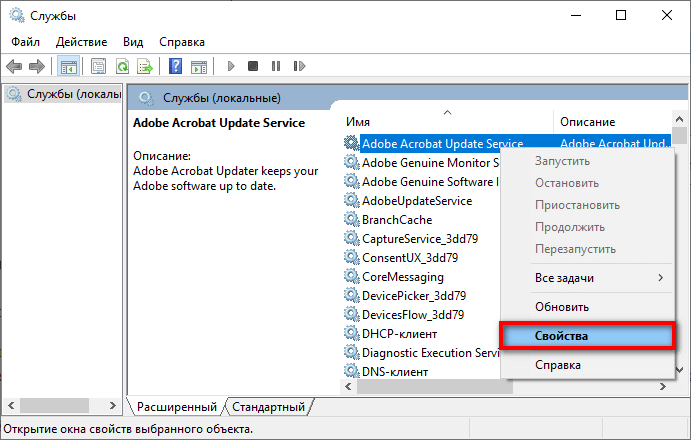Click the show/hide action pane icon
Screen dimensions: 691x440
coord(199,67)
